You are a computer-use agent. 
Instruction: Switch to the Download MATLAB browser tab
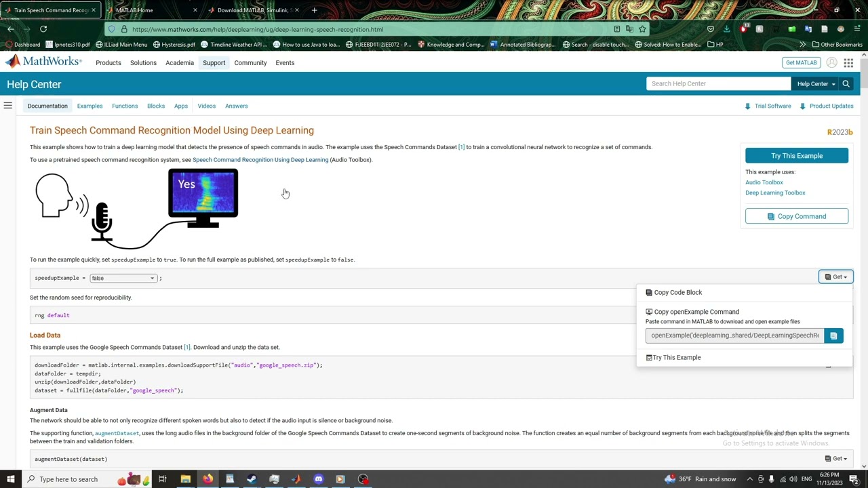[254, 10]
